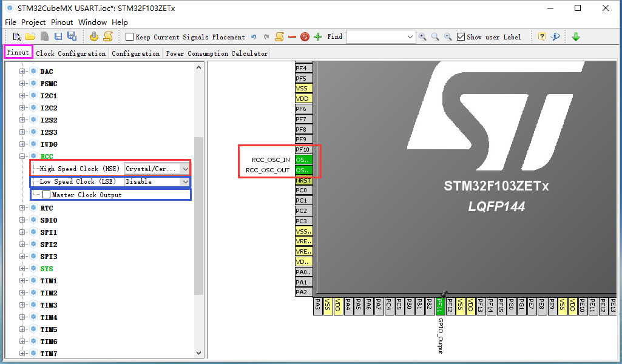Click inside the Find input field
This screenshot has width=622, height=364.
point(376,37)
